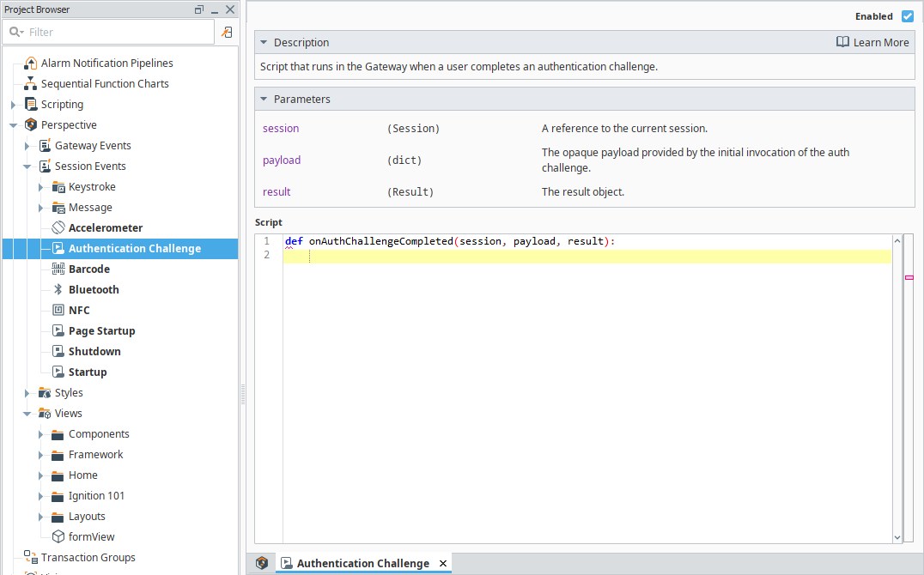Viewport: 924px width, 575px height.
Task: Click the Gateway Events icon
Action: [x=45, y=146]
